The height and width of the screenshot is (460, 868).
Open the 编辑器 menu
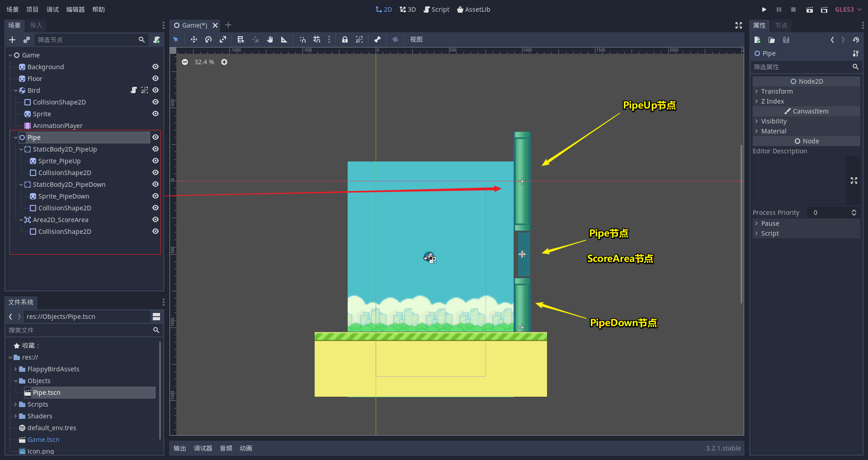click(75, 9)
